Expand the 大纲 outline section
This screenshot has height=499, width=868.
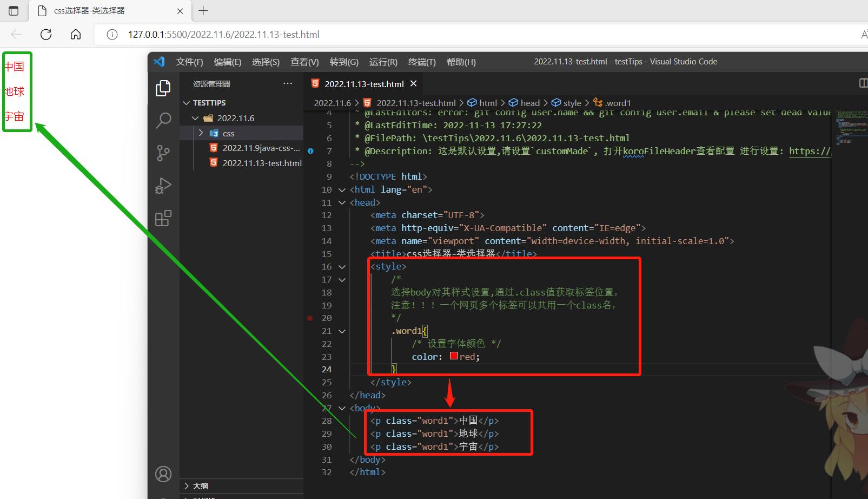point(187,486)
